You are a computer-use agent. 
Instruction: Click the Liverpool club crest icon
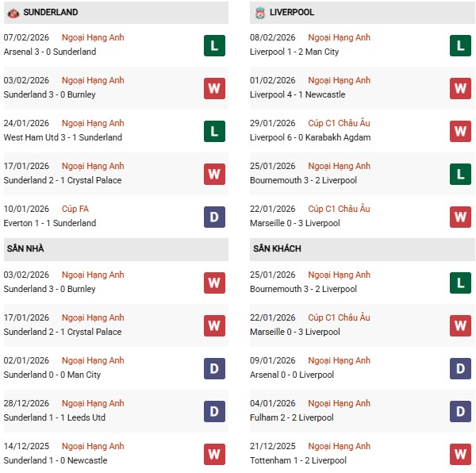point(261,13)
